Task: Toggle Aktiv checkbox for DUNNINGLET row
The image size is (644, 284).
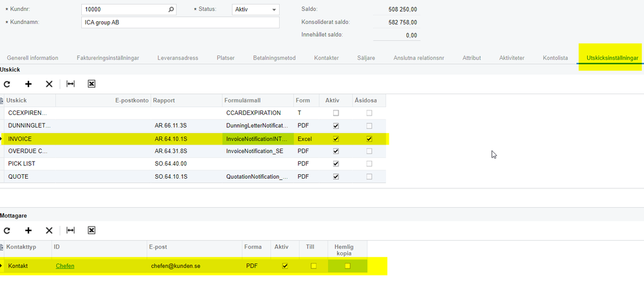Action: [x=336, y=125]
